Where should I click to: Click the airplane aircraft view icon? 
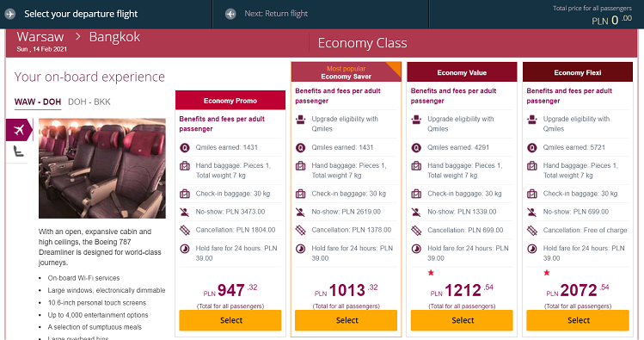[19, 130]
